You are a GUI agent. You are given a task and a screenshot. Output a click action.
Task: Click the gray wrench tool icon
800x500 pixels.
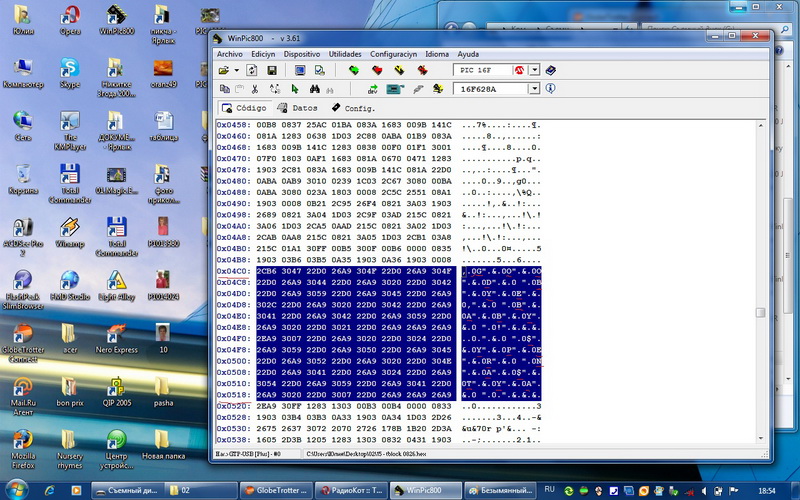(x=418, y=89)
